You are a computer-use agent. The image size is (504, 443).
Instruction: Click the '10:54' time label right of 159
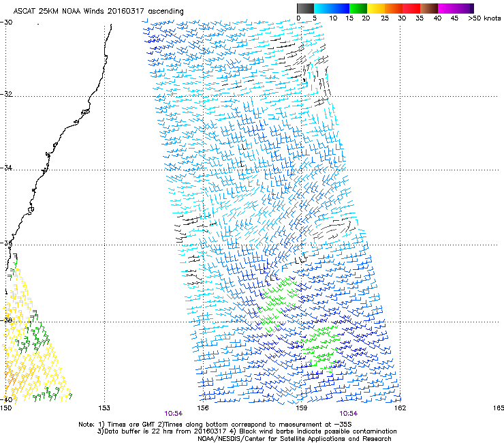pos(349,414)
